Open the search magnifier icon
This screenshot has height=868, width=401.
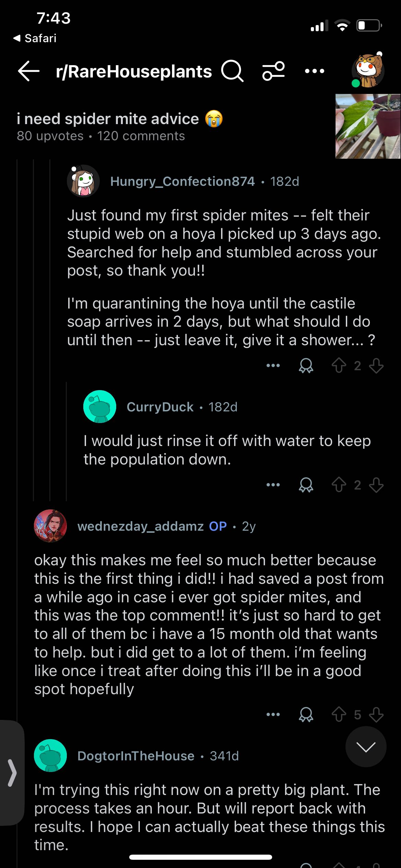click(x=232, y=71)
